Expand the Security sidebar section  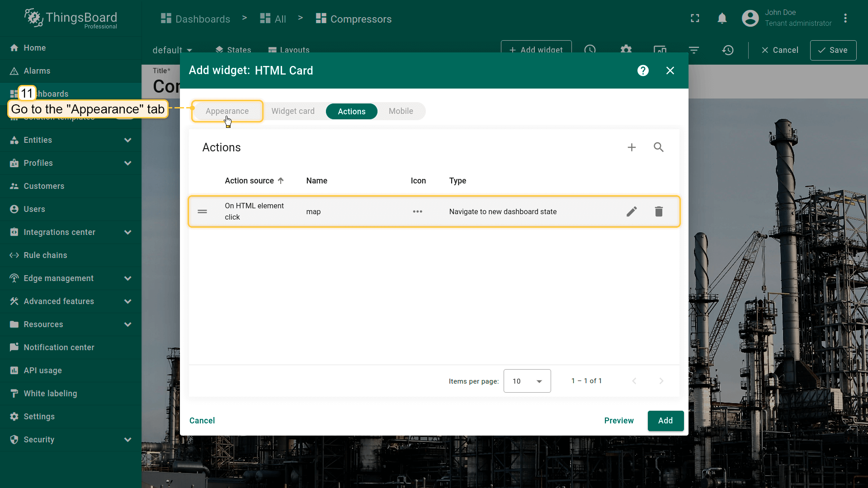tap(127, 440)
